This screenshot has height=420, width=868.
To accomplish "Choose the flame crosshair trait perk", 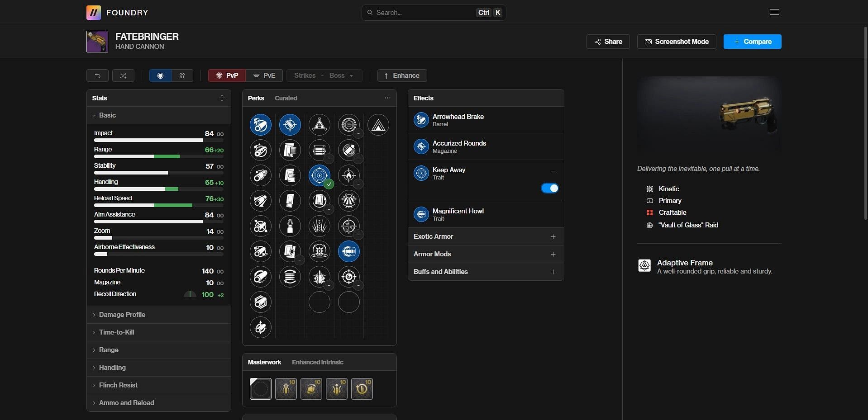I will [349, 175].
